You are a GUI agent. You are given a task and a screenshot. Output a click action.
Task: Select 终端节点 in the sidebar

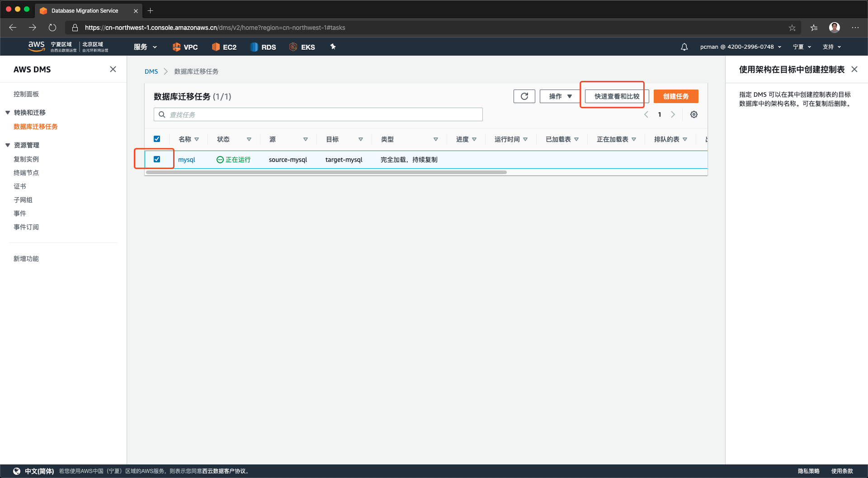click(26, 173)
